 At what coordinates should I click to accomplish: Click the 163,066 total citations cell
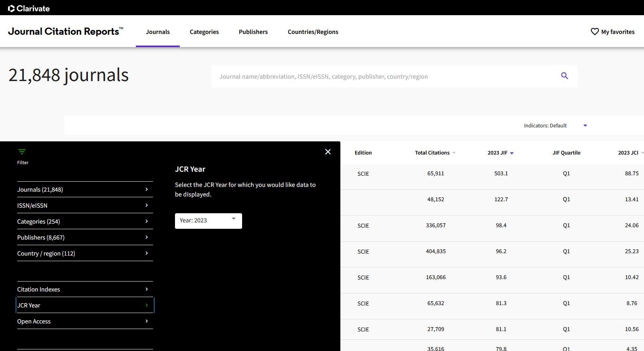coord(435,277)
